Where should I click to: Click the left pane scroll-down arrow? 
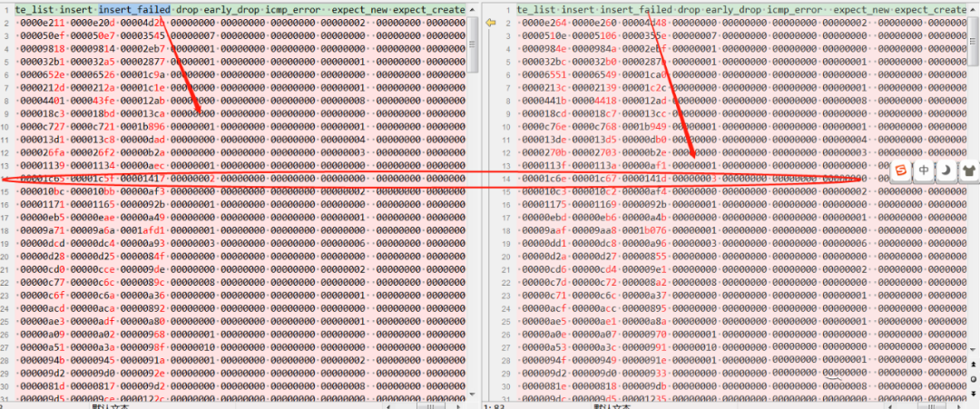[x=473, y=394]
